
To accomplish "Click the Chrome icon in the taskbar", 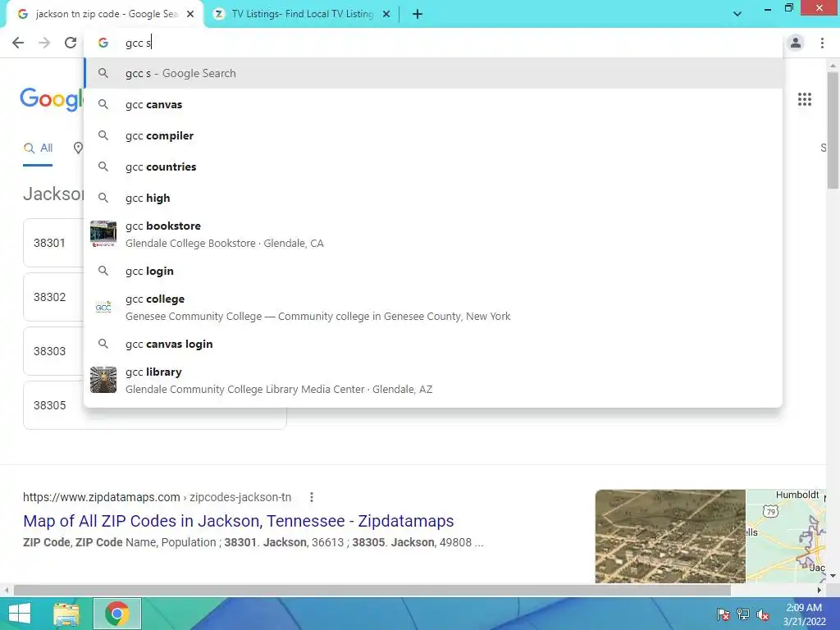I will click(117, 614).
